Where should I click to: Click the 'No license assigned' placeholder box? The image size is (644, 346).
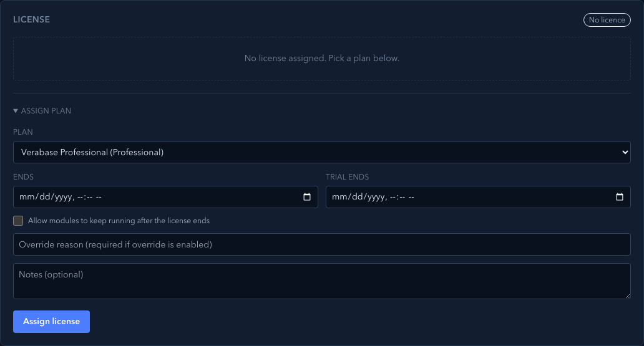321,59
